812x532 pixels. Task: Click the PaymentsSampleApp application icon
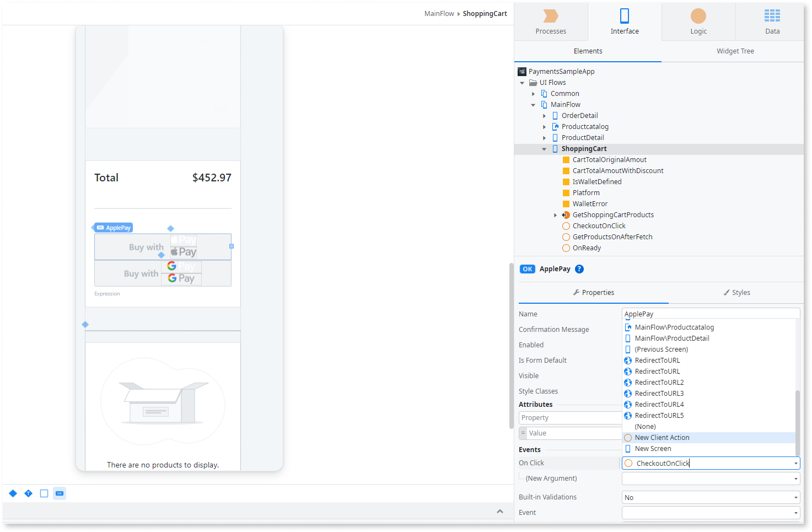click(x=521, y=71)
